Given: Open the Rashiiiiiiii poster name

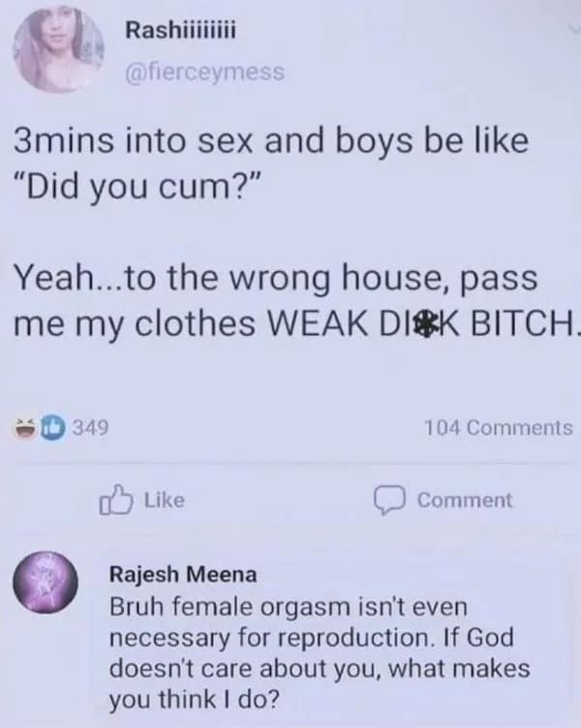Looking at the screenshot, I should coord(181,31).
